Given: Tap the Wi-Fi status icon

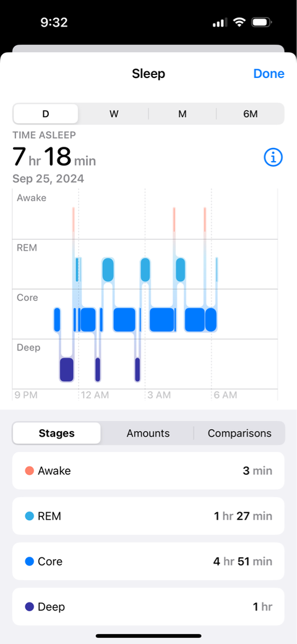Looking at the screenshot, I should click(x=239, y=22).
